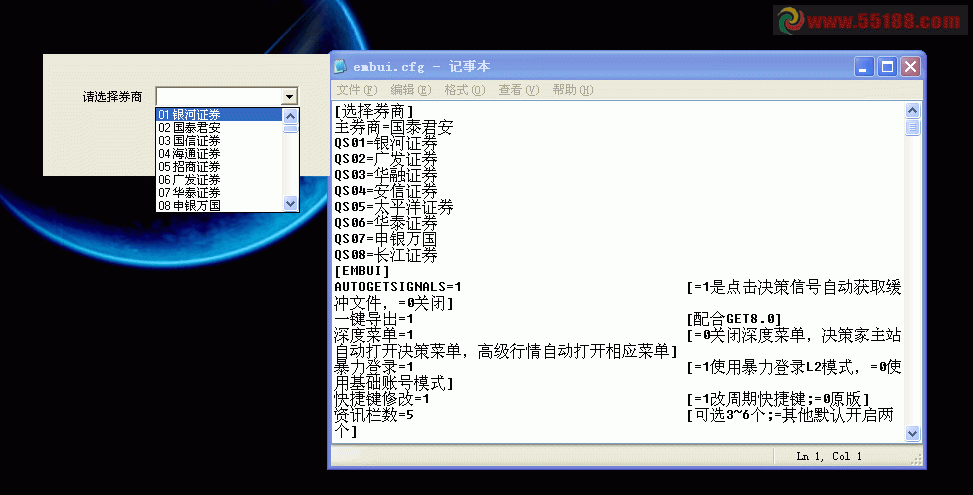Image resolution: width=973 pixels, height=495 pixels.
Task: Select 03 国信证券 in dropdown list
Action: click(219, 140)
